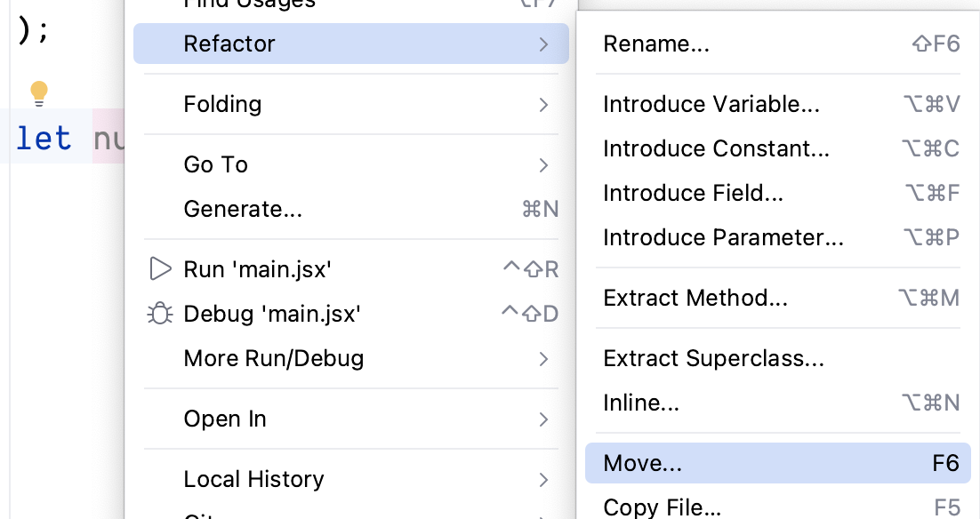Select Debug 'main.jsx' menu entry
Viewport: 980px width, 519px height.
[271, 314]
